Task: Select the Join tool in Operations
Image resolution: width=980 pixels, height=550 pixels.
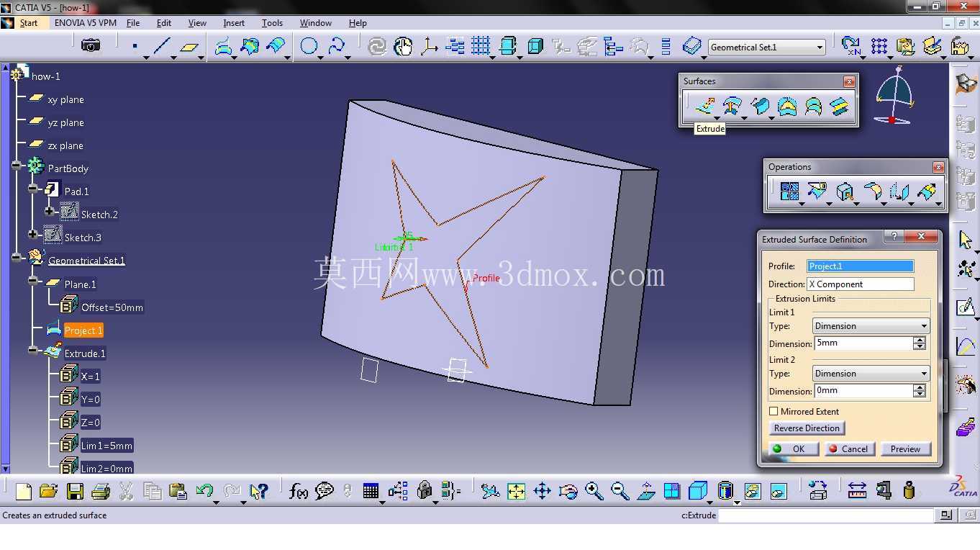Action: 789,191
